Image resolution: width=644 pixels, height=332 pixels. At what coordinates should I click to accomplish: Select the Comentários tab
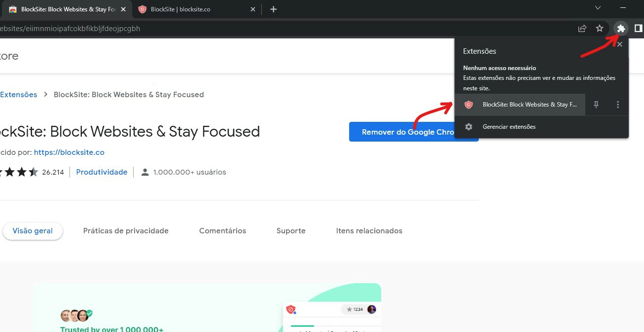(x=222, y=231)
